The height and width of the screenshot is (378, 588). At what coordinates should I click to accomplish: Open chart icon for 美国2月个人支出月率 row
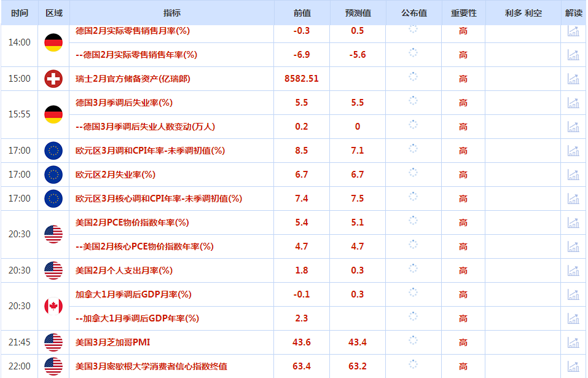point(573,271)
